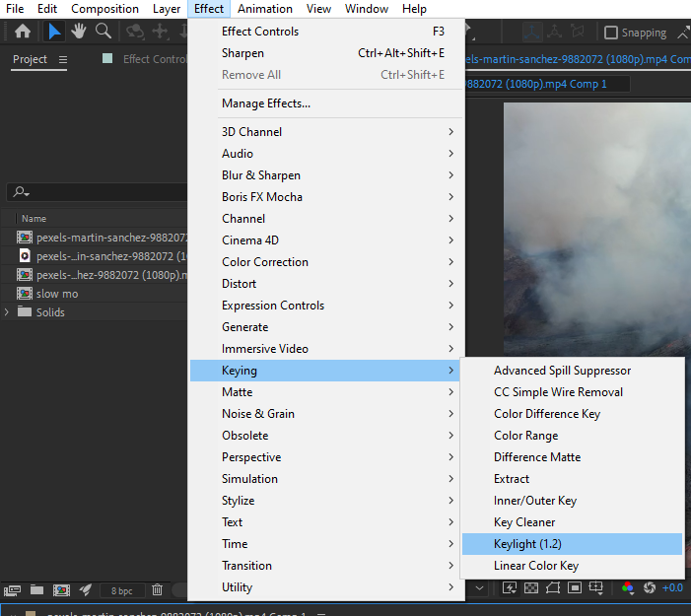Toggle the transparency grid in viewer

pos(531,587)
